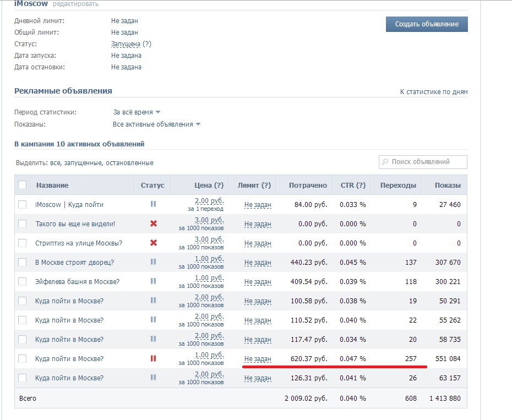The image size is (512, 420).
Task: Click pause icon in the 126.31 руб. row
Action: (153, 378)
